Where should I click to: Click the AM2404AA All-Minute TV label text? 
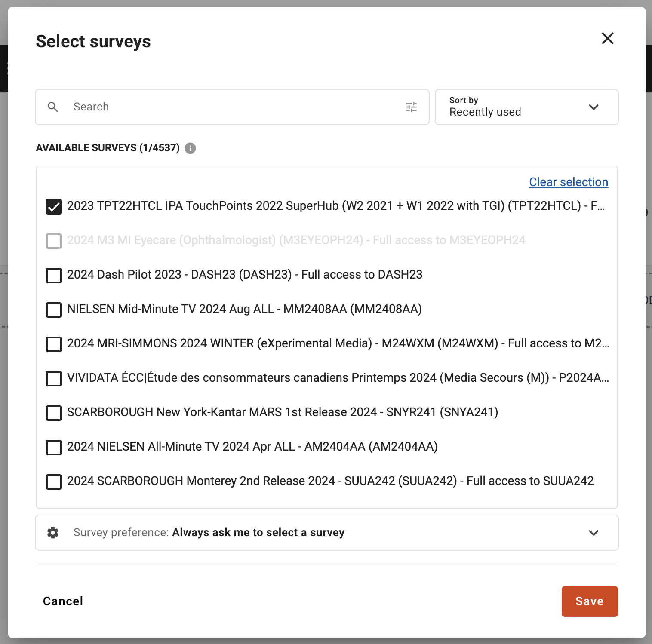[x=252, y=446]
